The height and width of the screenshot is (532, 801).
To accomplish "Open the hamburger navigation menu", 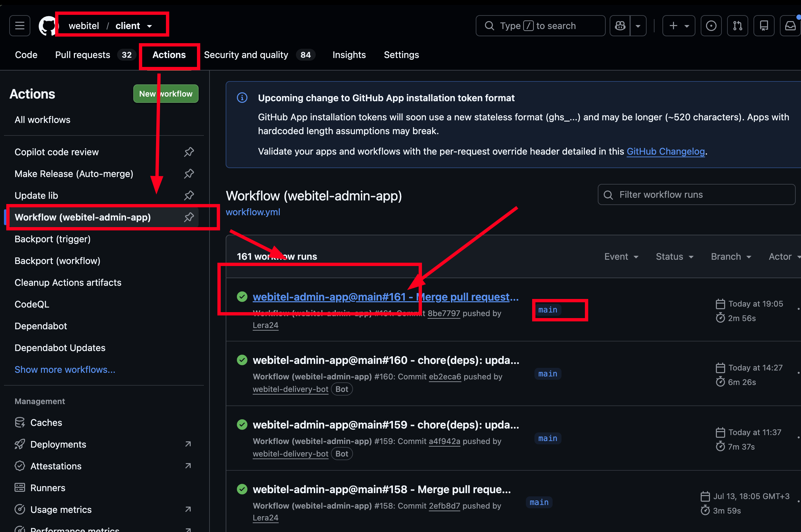I will pos(20,26).
